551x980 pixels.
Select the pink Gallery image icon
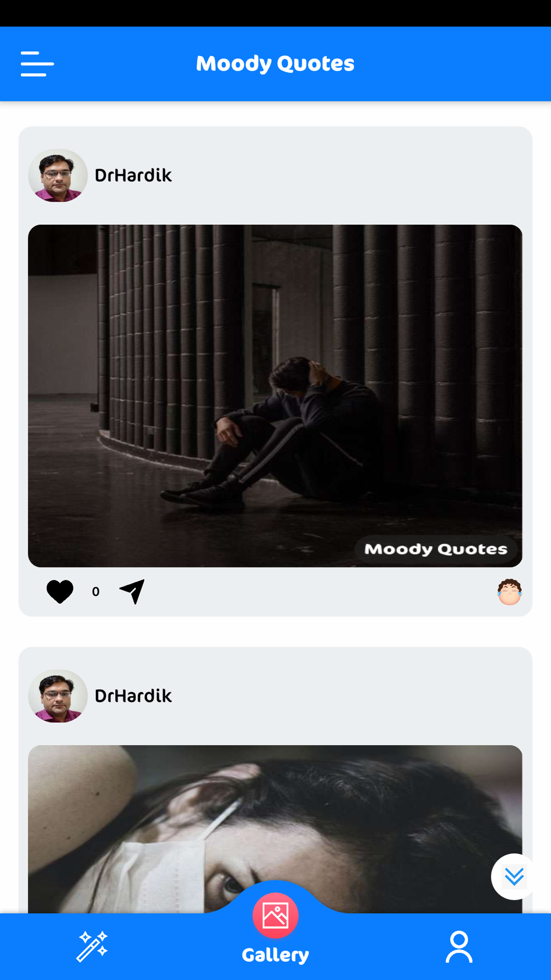point(275,916)
